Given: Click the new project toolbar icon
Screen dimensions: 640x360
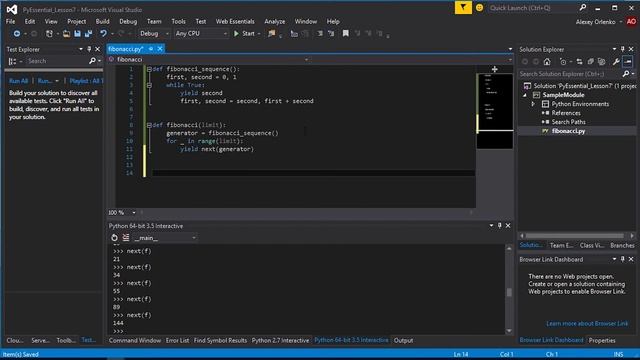Looking at the screenshot, I should coord(49,33).
